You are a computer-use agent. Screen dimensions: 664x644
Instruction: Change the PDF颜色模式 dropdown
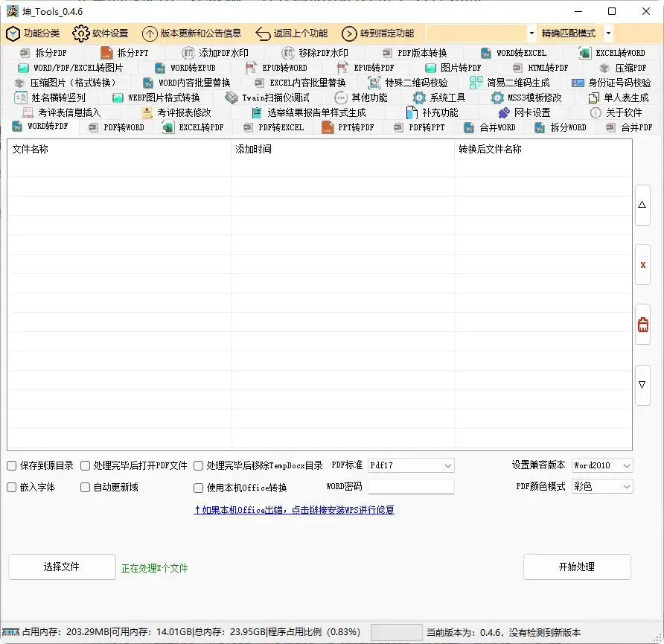pos(601,486)
